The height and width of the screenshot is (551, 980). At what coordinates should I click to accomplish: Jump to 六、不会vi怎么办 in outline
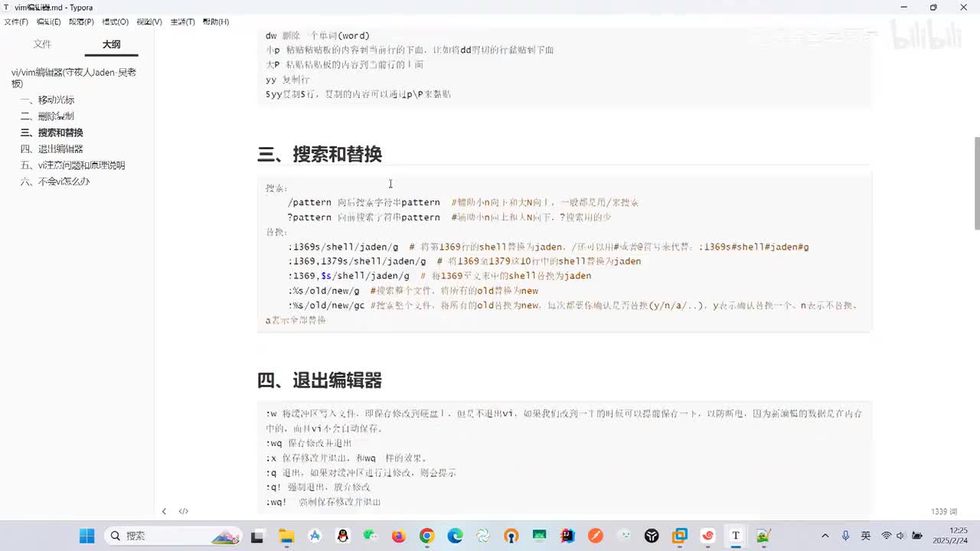(x=55, y=181)
